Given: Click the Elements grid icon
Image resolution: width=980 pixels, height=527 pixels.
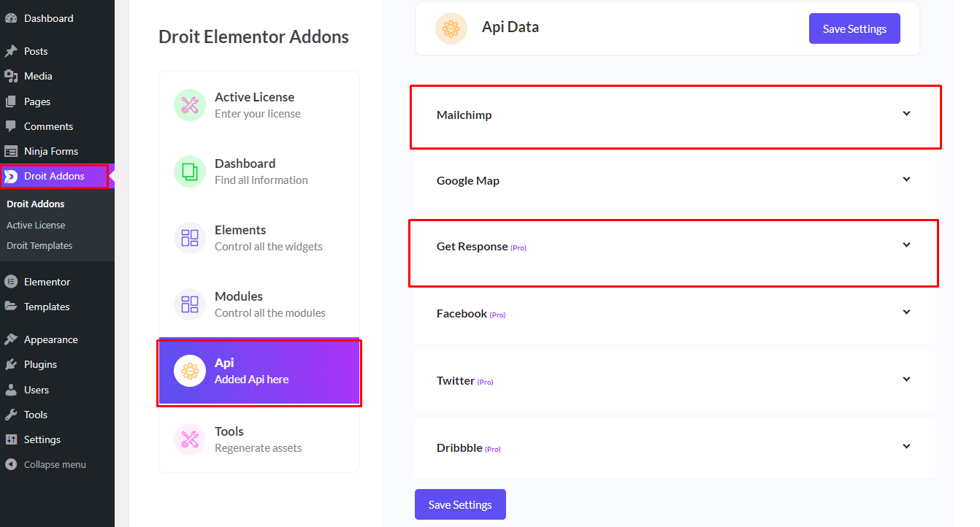Looking at the screenshot, I should (190, 238).
